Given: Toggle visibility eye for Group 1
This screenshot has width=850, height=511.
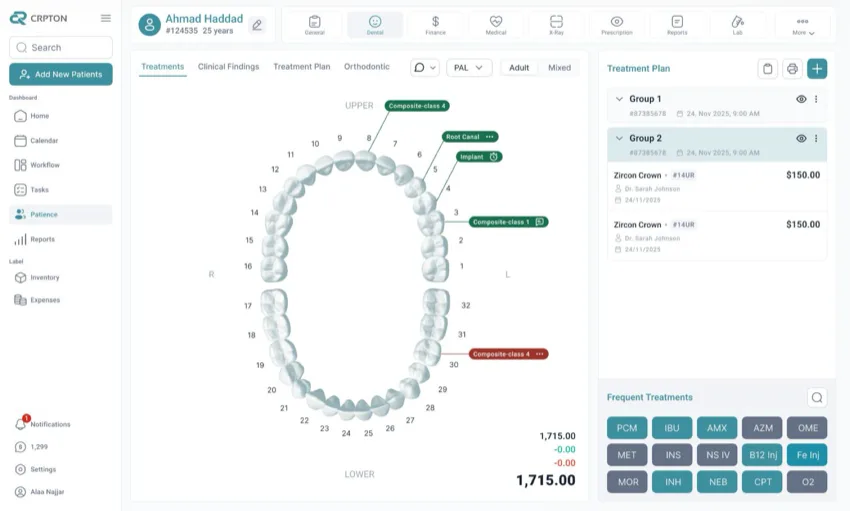Looking at the screenshot, I should point(801,99).
